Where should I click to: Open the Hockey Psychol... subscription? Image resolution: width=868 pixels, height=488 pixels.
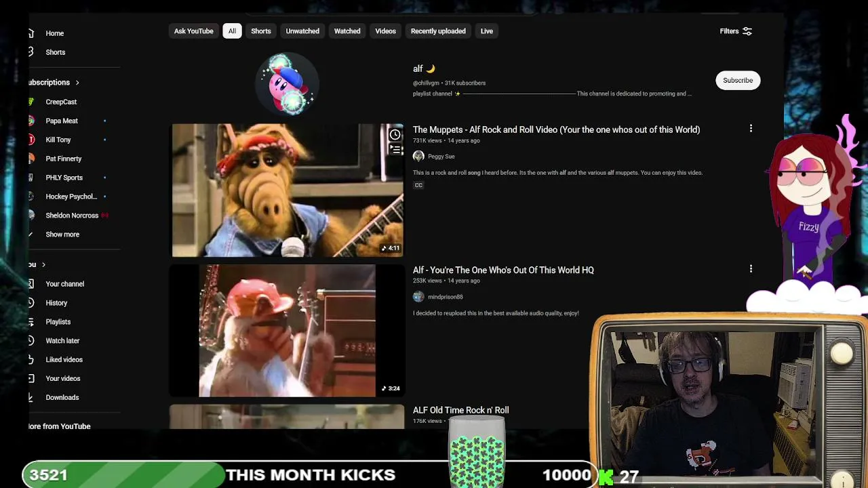point(71,197)
